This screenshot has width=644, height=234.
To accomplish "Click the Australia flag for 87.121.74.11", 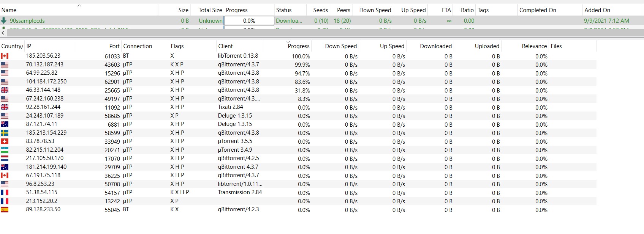I will point(5,124).
